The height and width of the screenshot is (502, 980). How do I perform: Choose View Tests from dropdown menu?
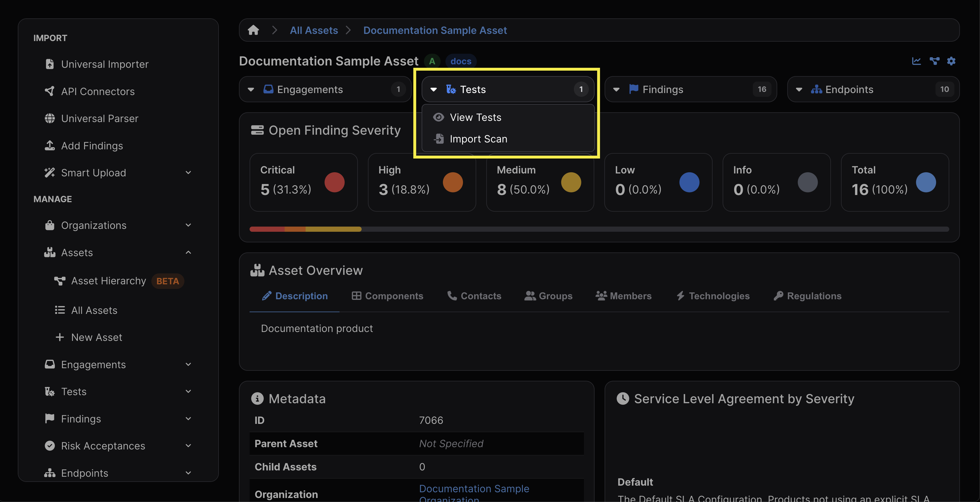pos(475,117)
